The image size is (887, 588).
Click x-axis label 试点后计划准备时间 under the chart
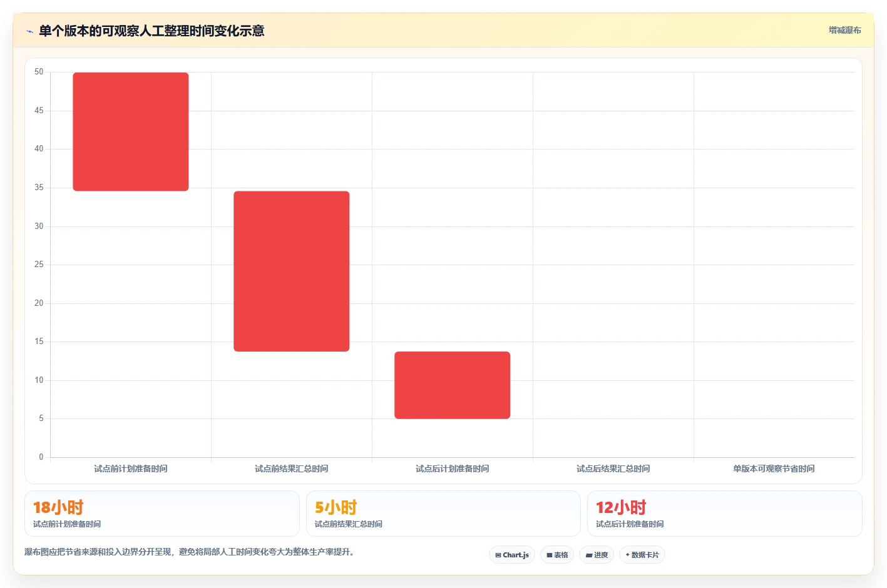[453, 469]
